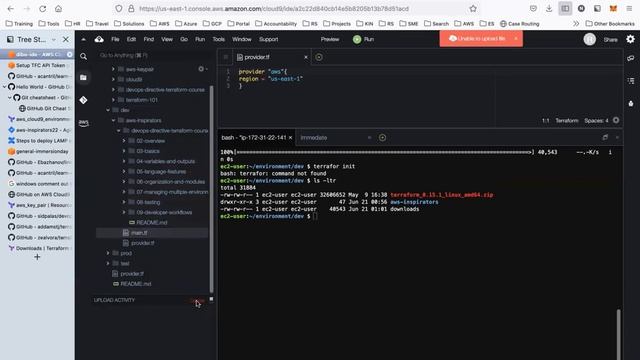Viewport: 640px width, 360px height.
Task: Open the Tools menu
Action: pyautogui.click(x=218, y=39)
